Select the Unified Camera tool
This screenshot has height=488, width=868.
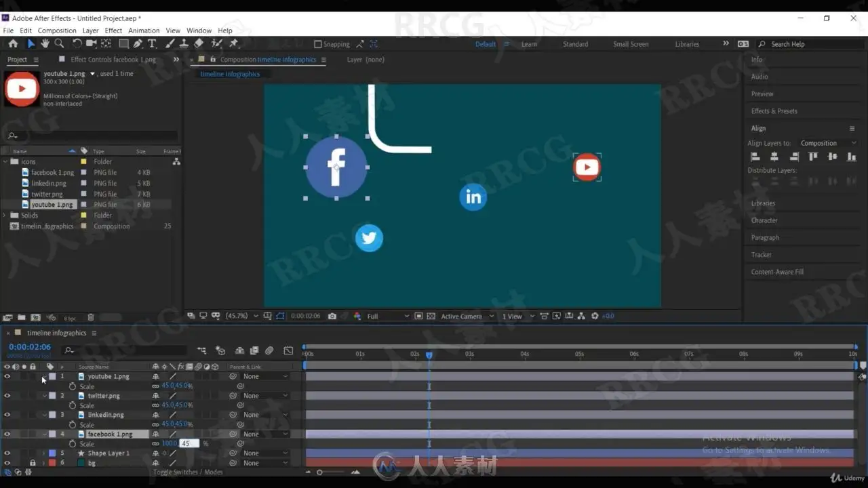(x=91, y=43)
